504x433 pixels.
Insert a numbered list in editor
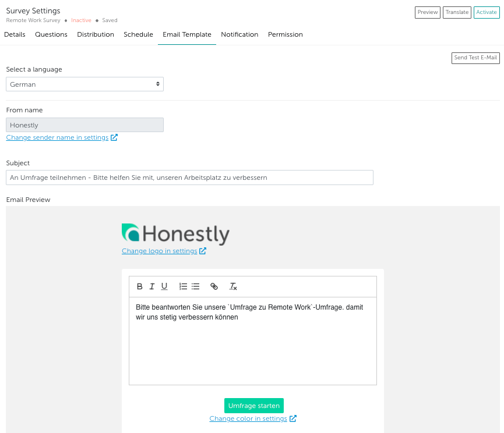(x=183, y=286)
